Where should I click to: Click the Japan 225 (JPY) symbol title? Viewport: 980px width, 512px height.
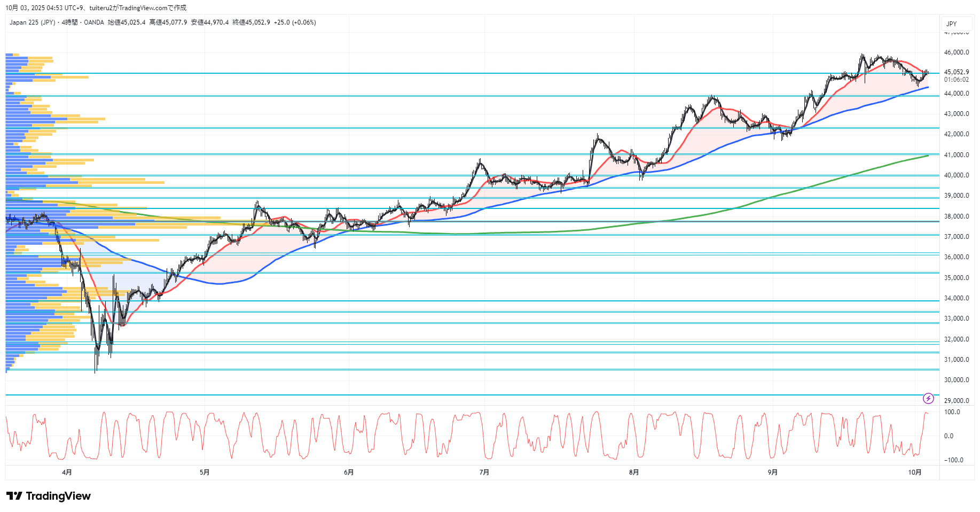(x=32, y=22)
